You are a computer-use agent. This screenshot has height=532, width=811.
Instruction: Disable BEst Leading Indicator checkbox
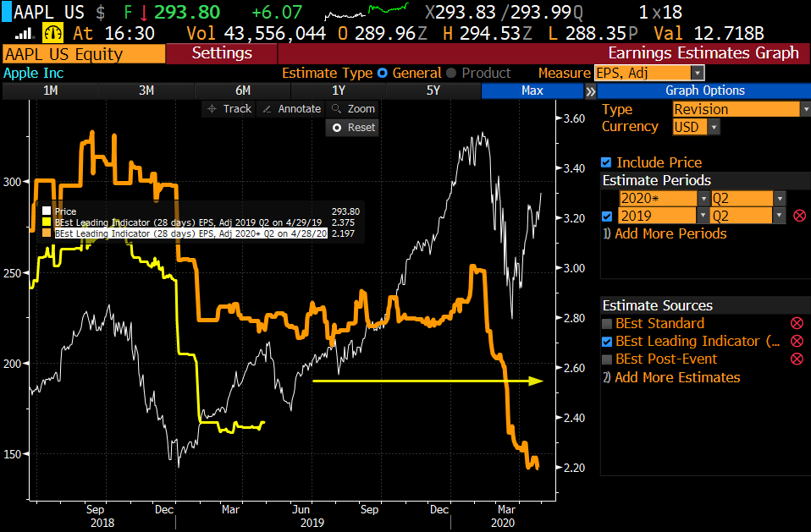click(x=607, y=342)
